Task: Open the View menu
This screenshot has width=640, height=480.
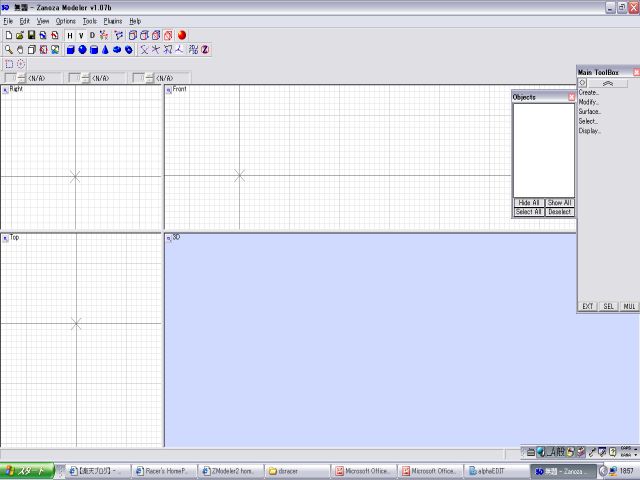Action: [x=43, y=21]
